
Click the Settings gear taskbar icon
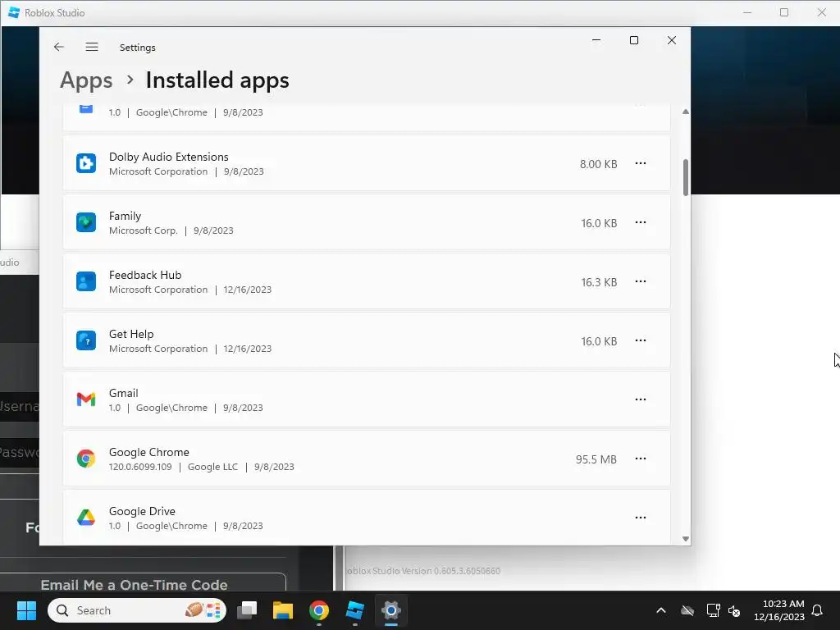pos(391,610)
